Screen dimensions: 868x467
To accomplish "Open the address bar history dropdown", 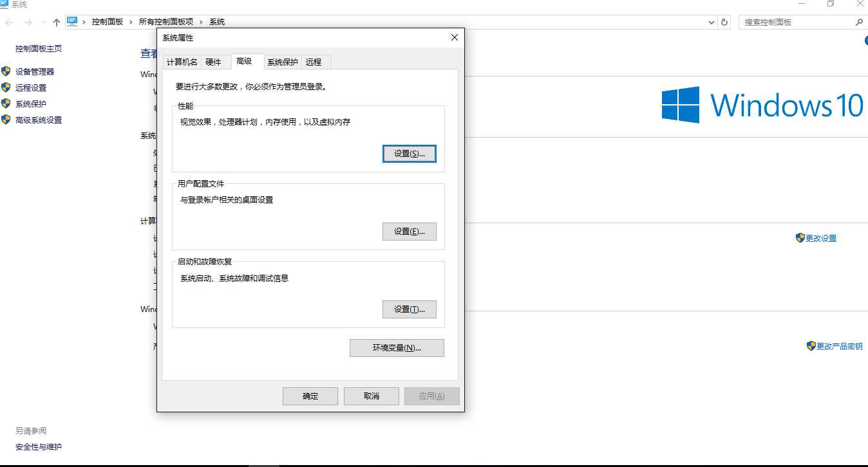I will tap(711, 21).
